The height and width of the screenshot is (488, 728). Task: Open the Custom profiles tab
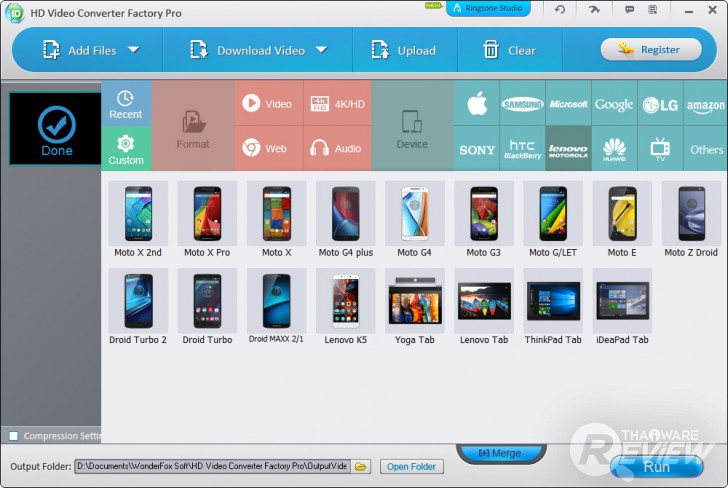pyautogui.click(x=126, y=149)
